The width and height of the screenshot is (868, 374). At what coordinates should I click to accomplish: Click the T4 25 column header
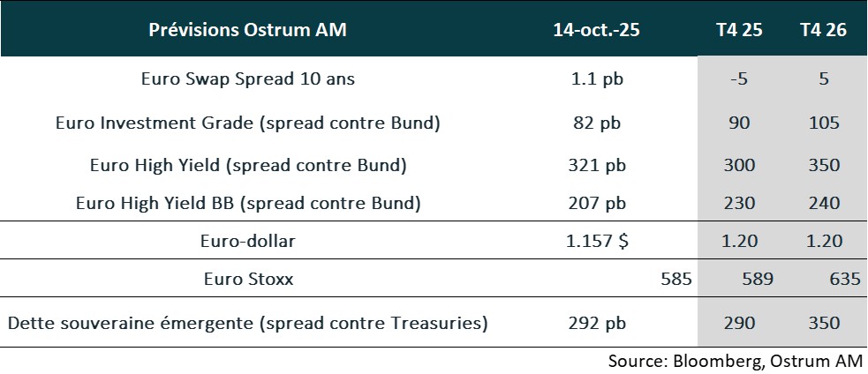click(739, 30)
